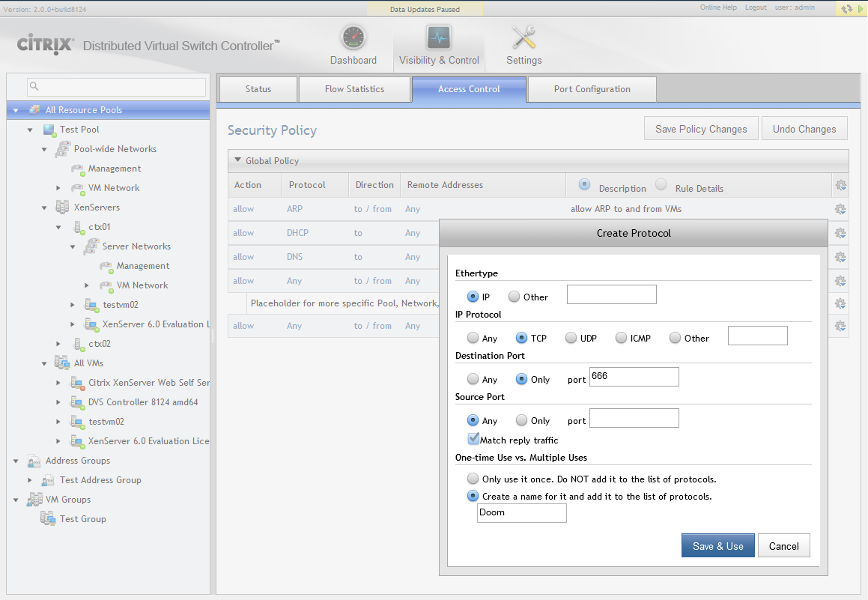This screenshot has width=868, height=600.
Task: Click the Logout link
Action: tap(756, 7)
